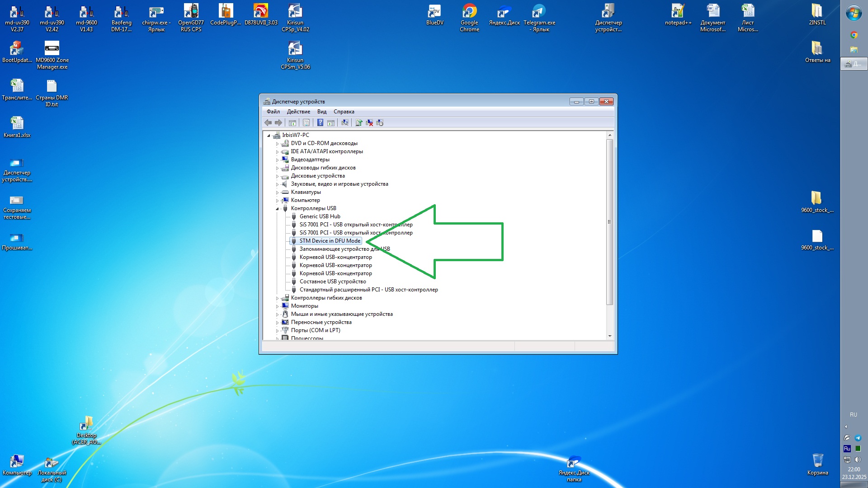Image resolution: width=868 pixels, height=488 pixels.
Task: Open the Вид menu
Action: click(321, 112)
